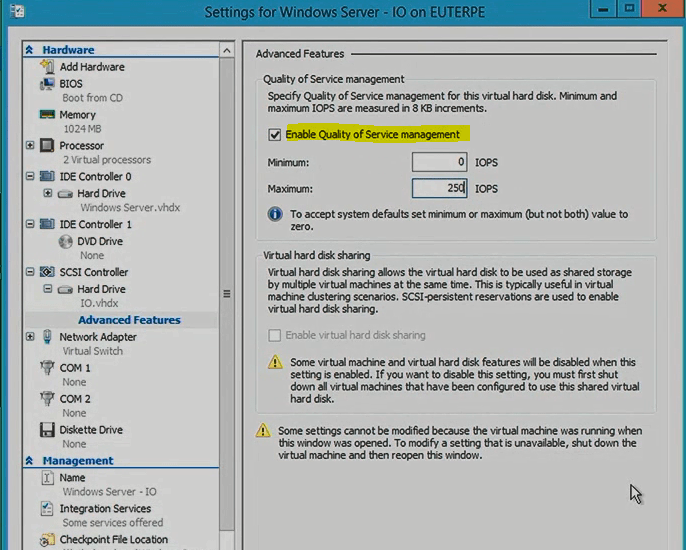Click the DVD Drive disc icon
Image resolution: width=686 pixels, height=550 pixels.
pyautogui.click(x=65, y=241)
